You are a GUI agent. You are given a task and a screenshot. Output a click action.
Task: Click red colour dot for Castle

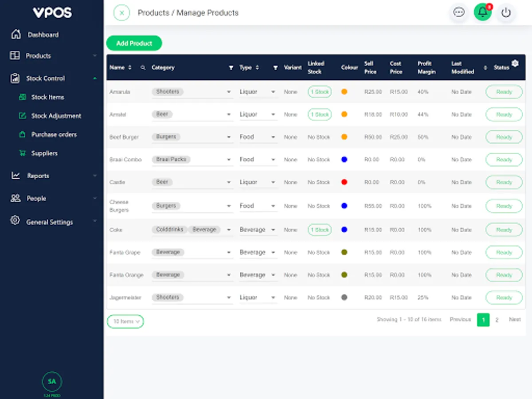344,182
